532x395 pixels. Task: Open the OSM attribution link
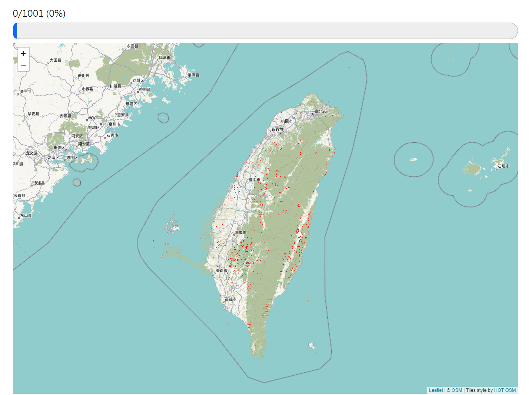click(x=457, y=390)
